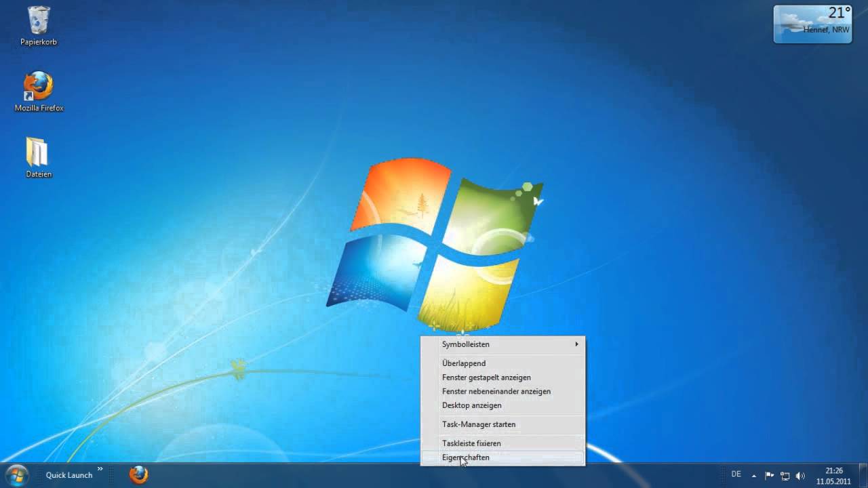The image size is (868, 488).
Task: Open the Action Center flag icon
Action: 770,476
